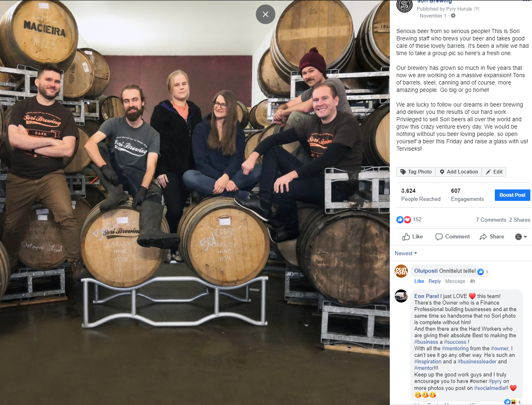Edit the photo description with Edit

click(x=494, y=172)
